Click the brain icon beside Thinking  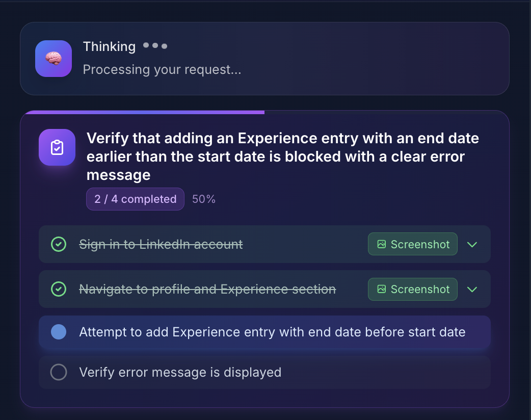point(53,59)
